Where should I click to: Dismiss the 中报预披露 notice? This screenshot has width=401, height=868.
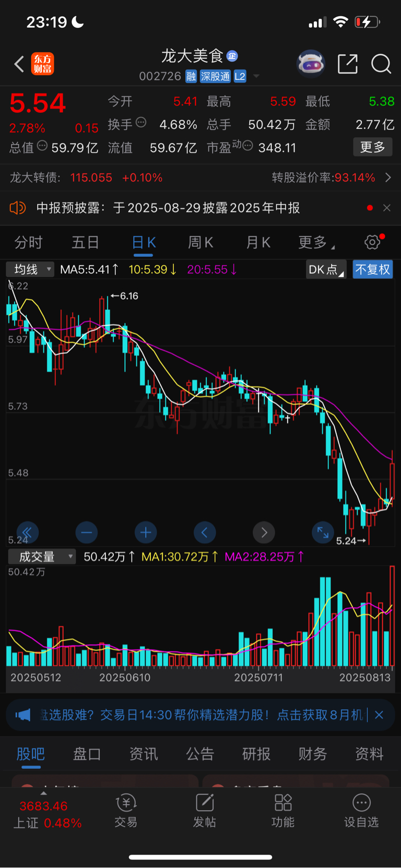tap(387, 208)
